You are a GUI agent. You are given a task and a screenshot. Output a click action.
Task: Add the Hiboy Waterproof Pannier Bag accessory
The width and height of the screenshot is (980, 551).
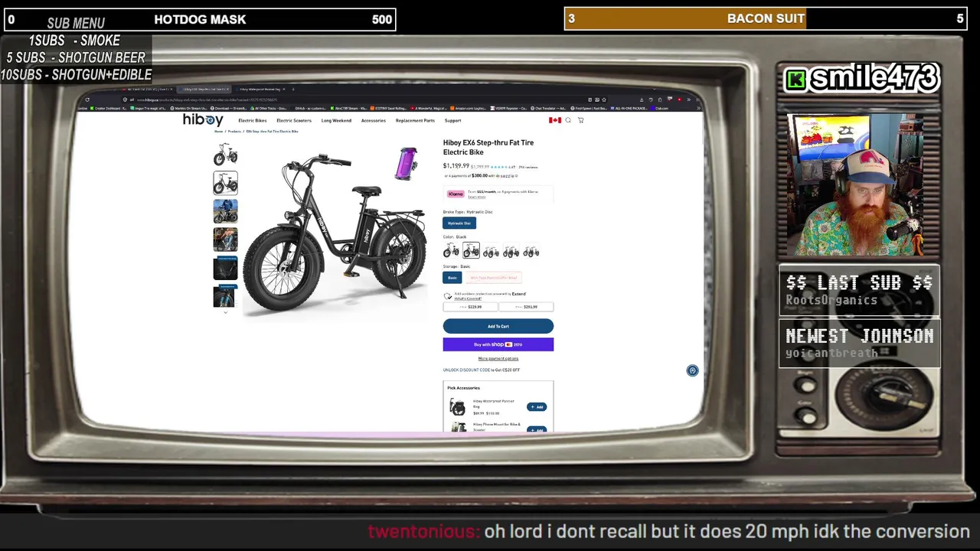click(x=537, y=407)
